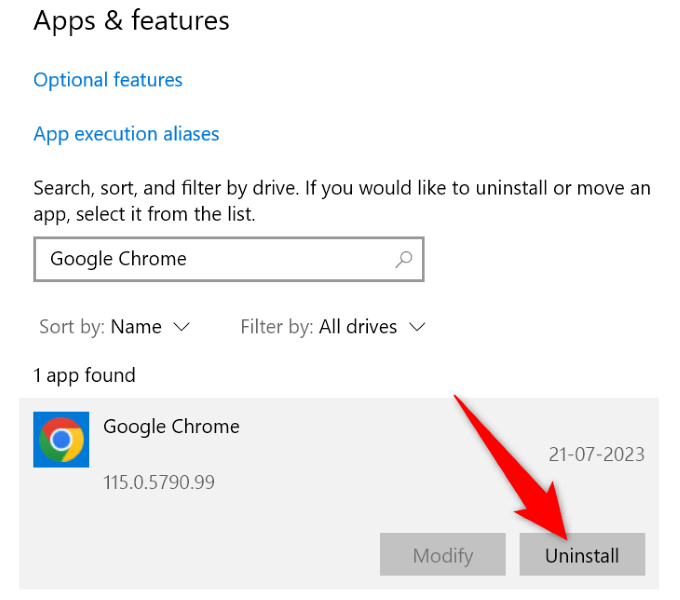The image size is (680, 600).
Task: Click the Google Chrome search text field
Action: (x=210, y=259)
